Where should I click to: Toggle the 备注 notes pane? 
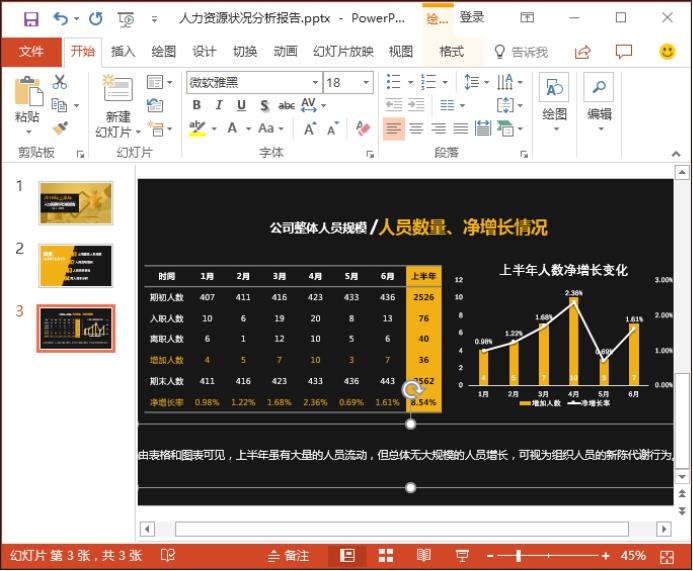[x=288, y=555]
